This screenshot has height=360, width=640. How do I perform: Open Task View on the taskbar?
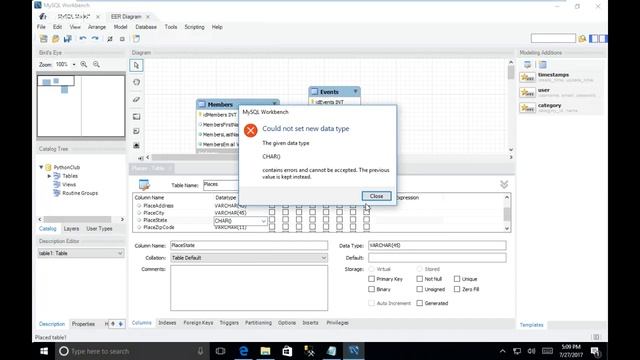point(220,351)
